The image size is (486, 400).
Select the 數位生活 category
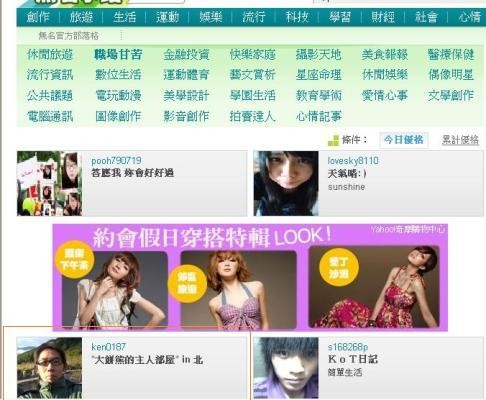click(118, 75)
